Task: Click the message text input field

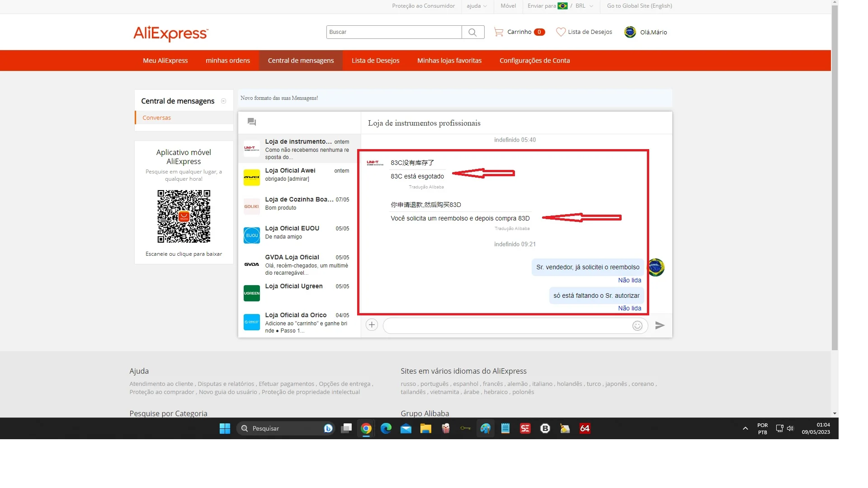Action: click(506, 326)
